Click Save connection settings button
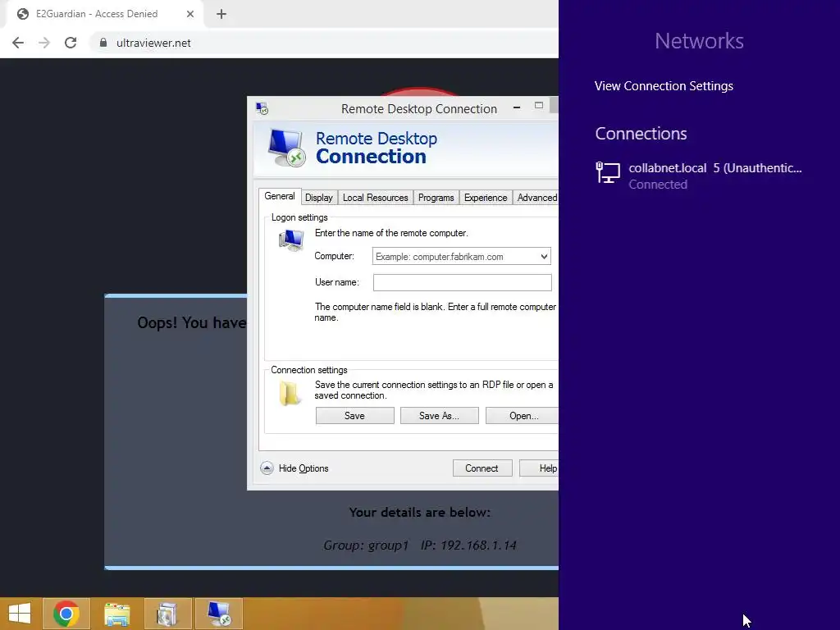The width and height of the screenshot is (840, 630). (x=354, y=416)
